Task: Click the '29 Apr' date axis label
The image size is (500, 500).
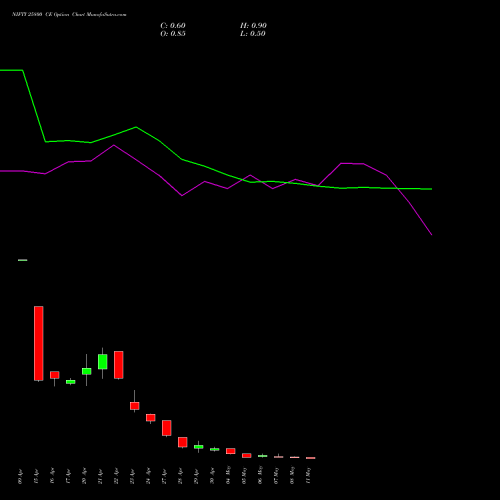Action: pyautogui.click(x=196, y=476)
